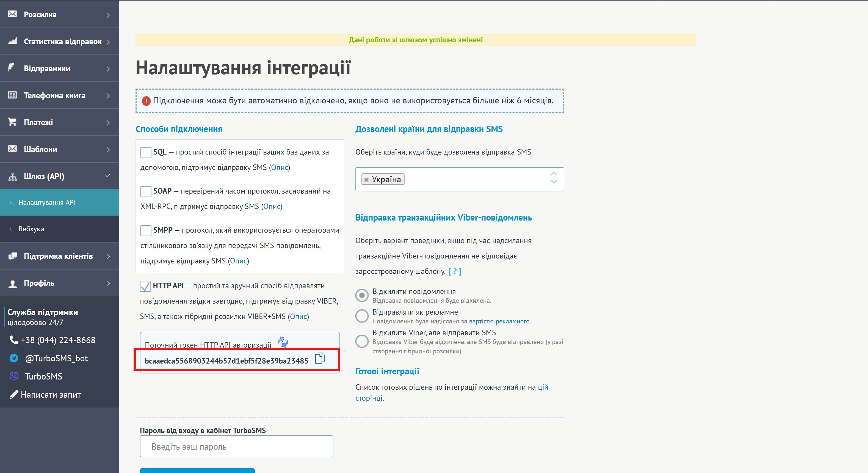Switch to the Вебхуки section

[x=31, y=229]
